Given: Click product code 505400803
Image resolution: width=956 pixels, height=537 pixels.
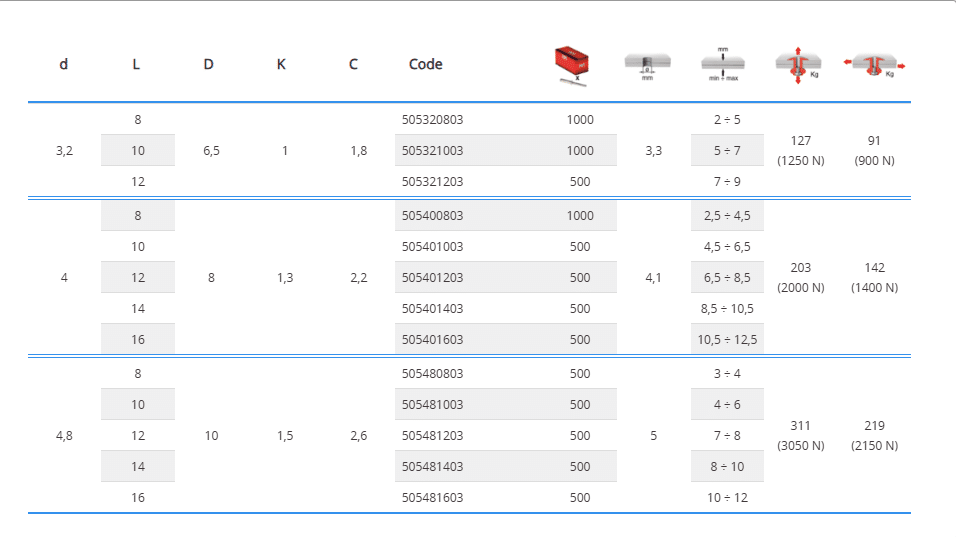Looking at the screenshot, I should tap(432, 216).
